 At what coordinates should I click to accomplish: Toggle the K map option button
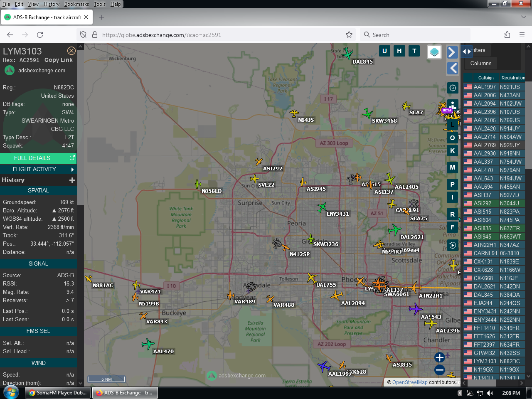[x=453, y=151]
